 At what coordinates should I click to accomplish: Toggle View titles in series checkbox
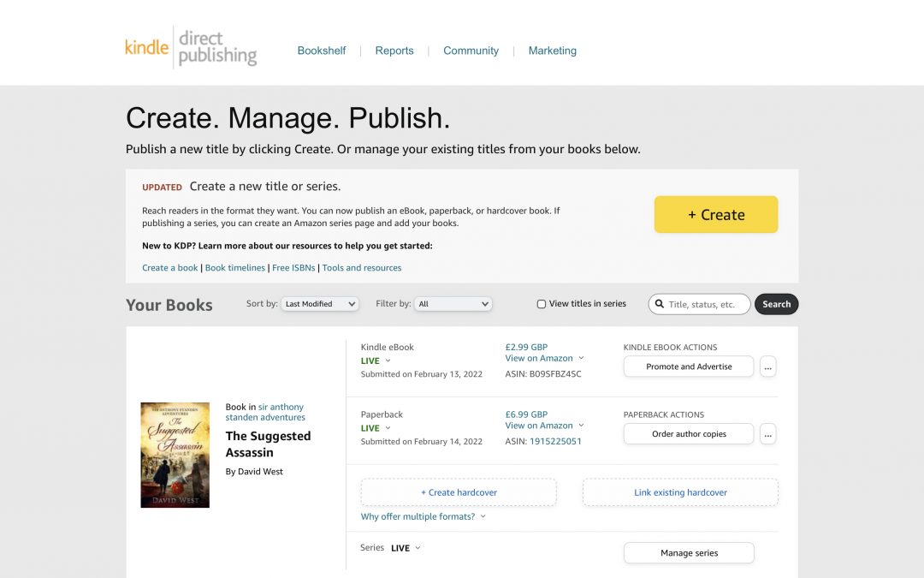[x=541, y=304]
